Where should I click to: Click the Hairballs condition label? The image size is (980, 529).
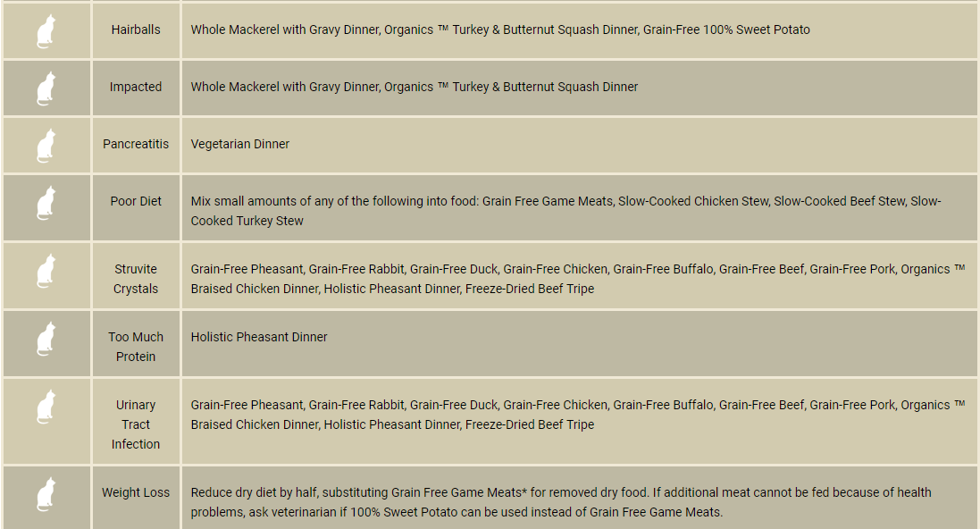click(x=136, y=29)
